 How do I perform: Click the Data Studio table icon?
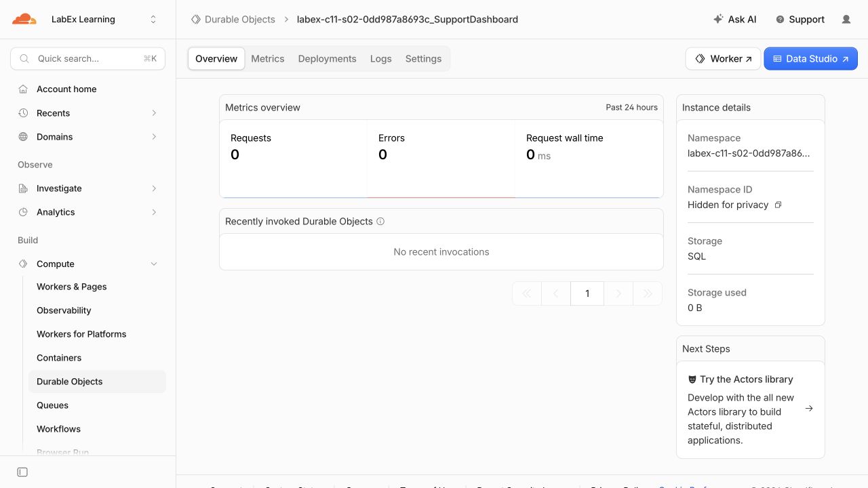coord(777,59)
